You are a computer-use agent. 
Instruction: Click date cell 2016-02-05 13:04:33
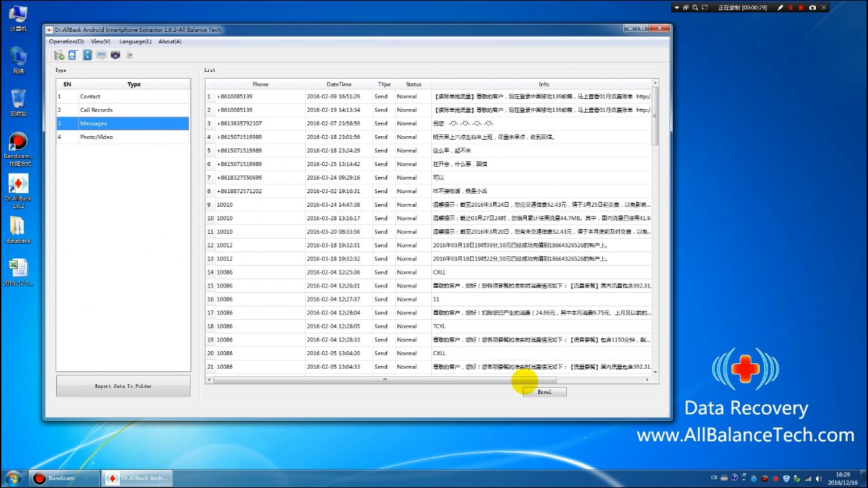(334, 367)
